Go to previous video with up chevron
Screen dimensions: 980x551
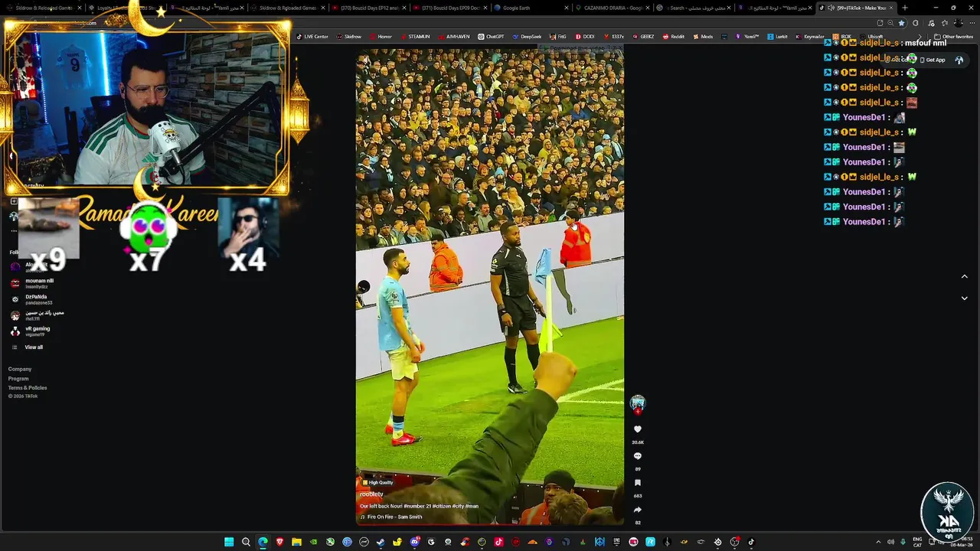(x=964, y=276)
